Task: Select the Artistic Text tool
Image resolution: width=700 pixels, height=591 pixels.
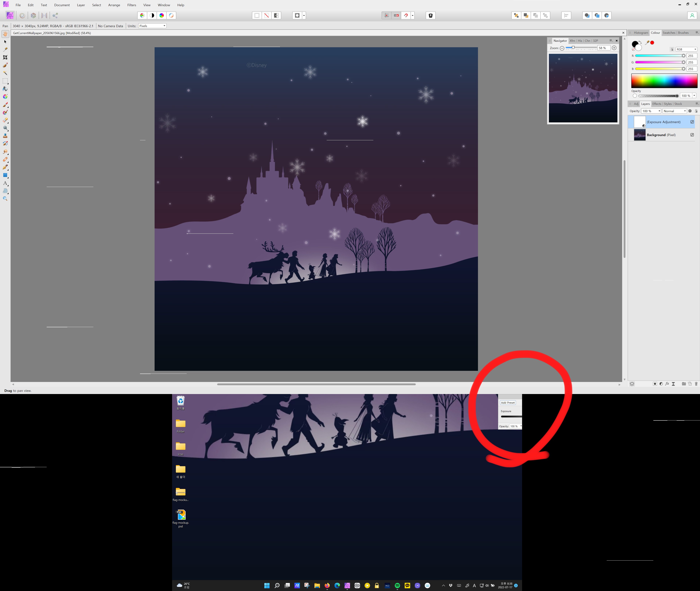Action: pos(5,183)
